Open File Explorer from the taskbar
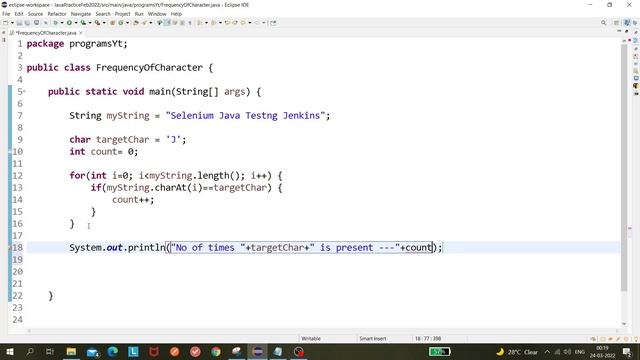 [x=71, y=351]
